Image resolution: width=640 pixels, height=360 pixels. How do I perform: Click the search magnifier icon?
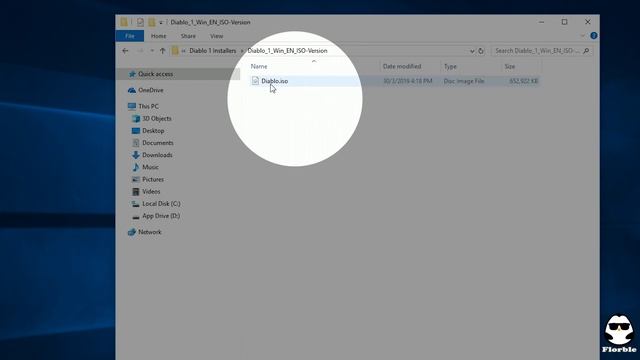(586, 51)
